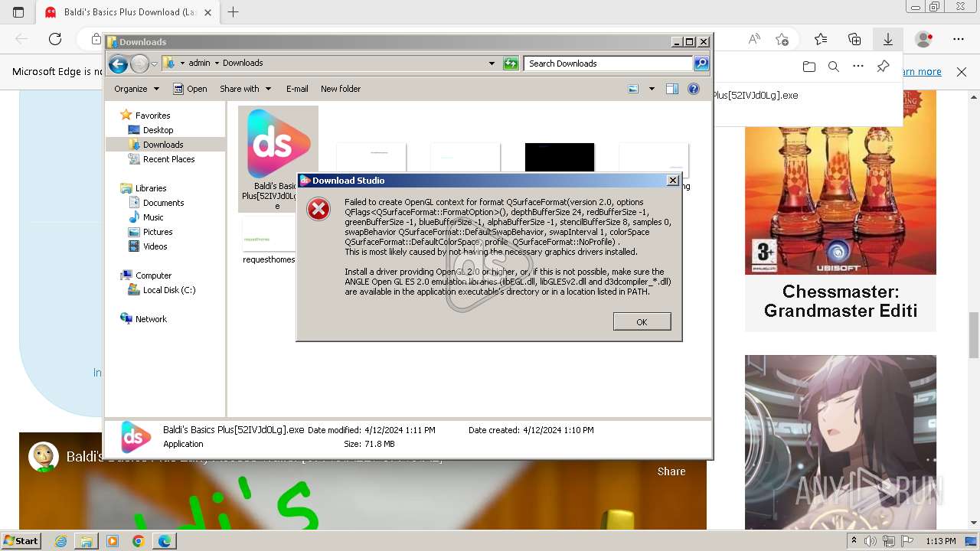Open Edge settings and more menu
The width and height of the screenshot is (980, 551).
tap(959, 39)
